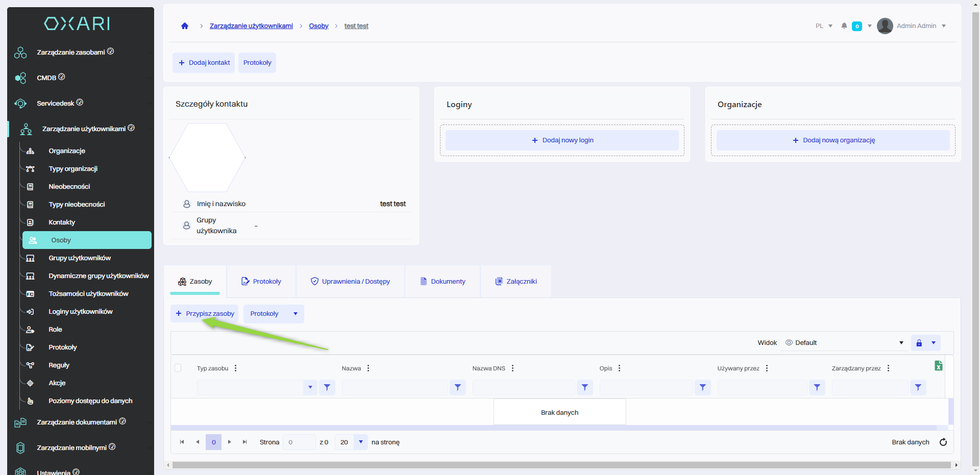The image size is (980, 475).
Task: Go to the last page of the table
Action: (x=245, y=442)
